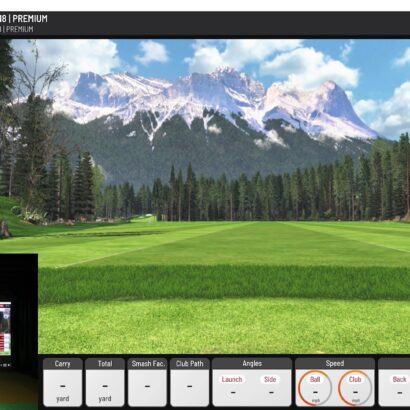Click the Ball speed gauge

click(x=315, y=388)
